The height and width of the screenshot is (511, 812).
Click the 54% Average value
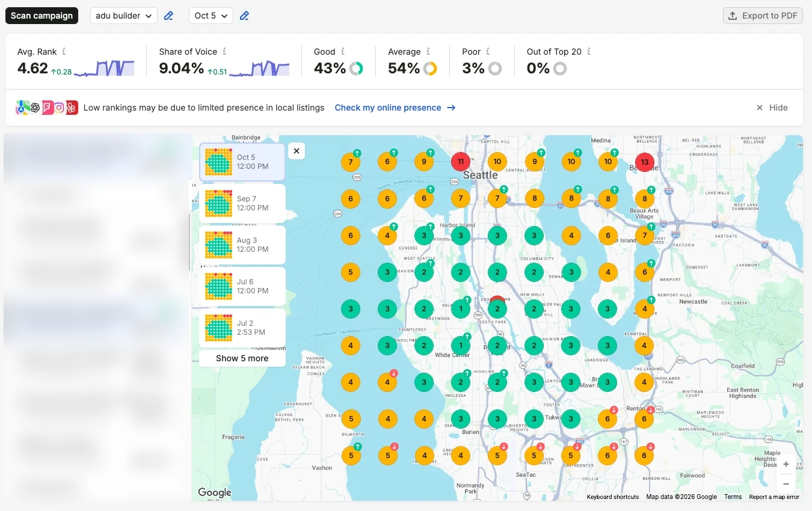pos(404,69)
